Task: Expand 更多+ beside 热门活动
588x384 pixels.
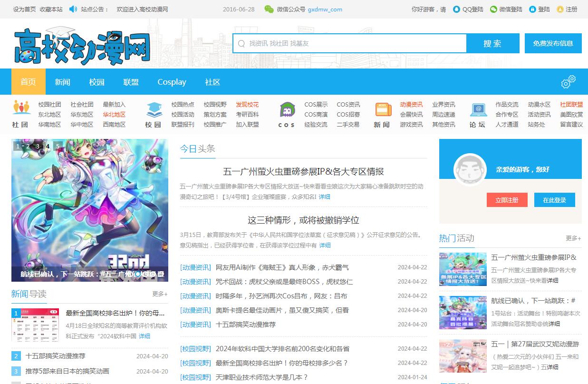Action: coord(574,238)
